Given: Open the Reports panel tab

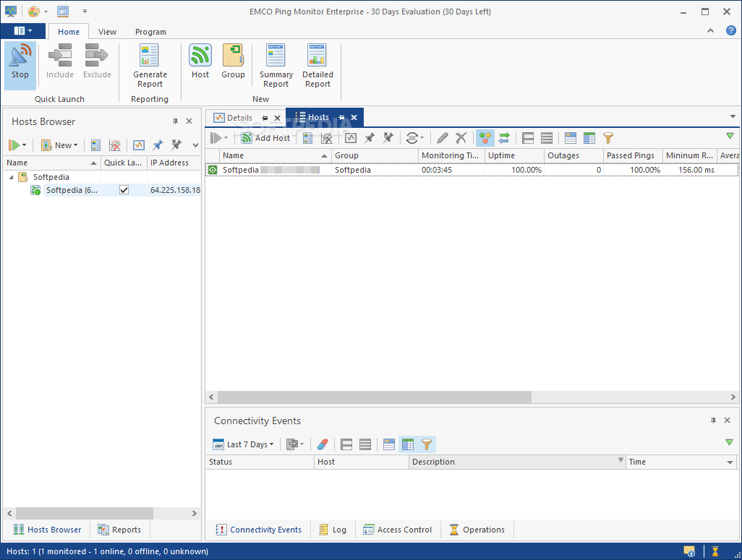Looking at the screenshot, I should point(119,530).
